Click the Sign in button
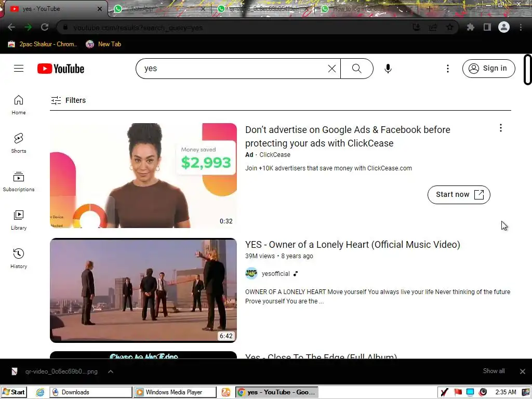Image resolution: width=532 pixels, height=399 pixels. (488, 69)
